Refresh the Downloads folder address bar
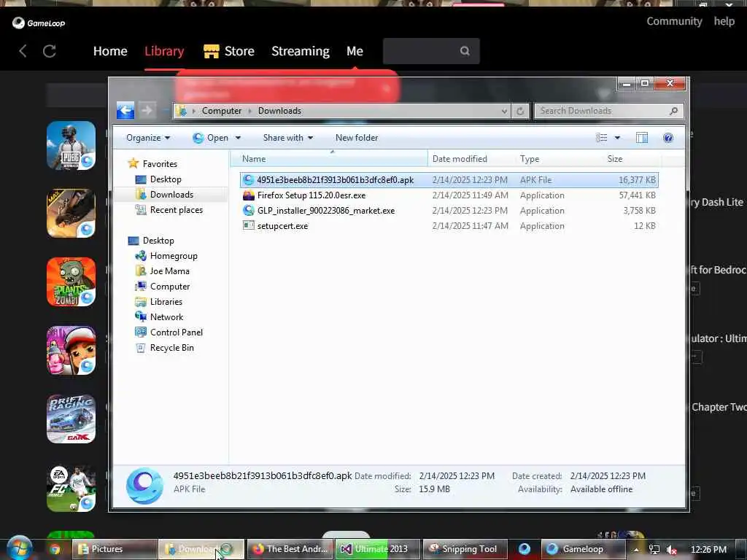The width and height of the screenshot is (747, 560). click(520, 111)
